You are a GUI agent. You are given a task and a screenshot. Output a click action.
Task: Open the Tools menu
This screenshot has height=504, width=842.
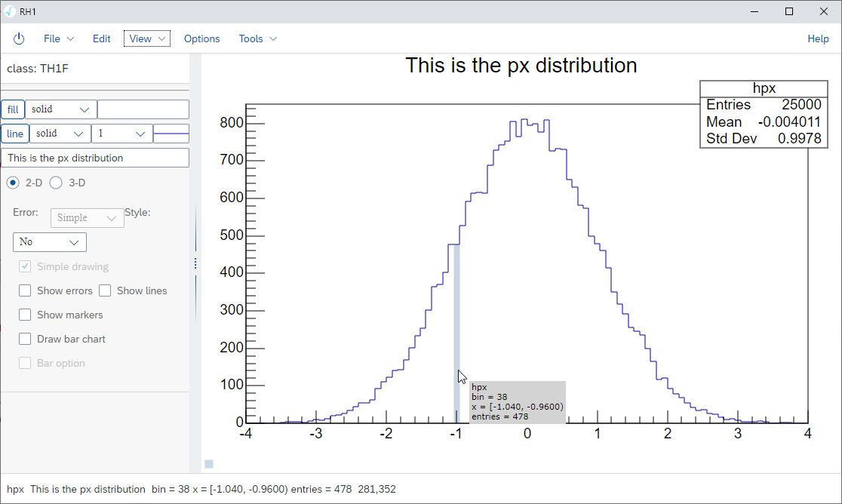click(x=257, y=38)
